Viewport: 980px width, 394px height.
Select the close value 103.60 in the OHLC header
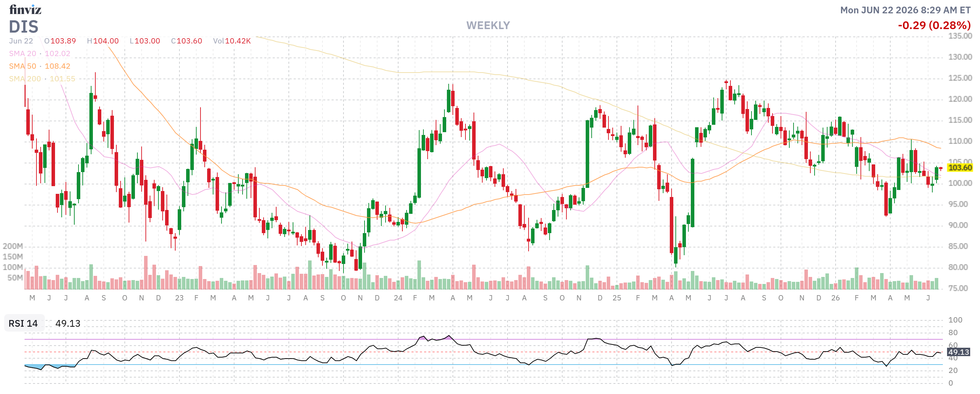(190, 41)
